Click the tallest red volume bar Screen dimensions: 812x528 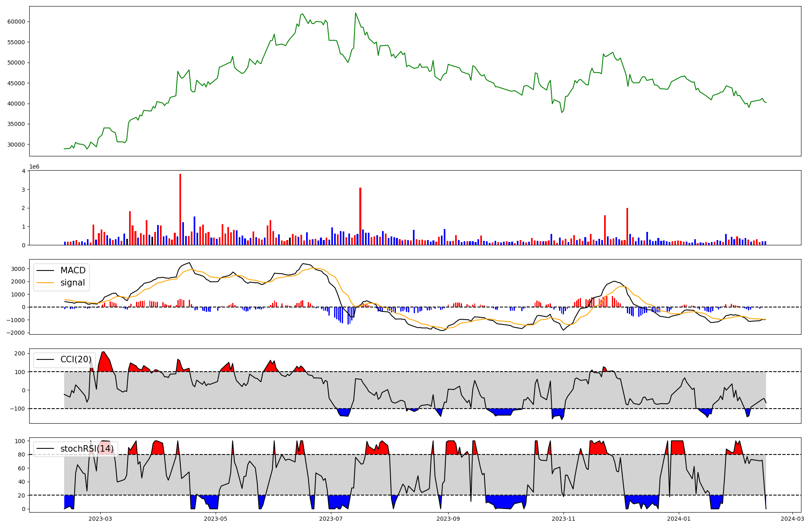pyautogui.click(x=180, y=209)
